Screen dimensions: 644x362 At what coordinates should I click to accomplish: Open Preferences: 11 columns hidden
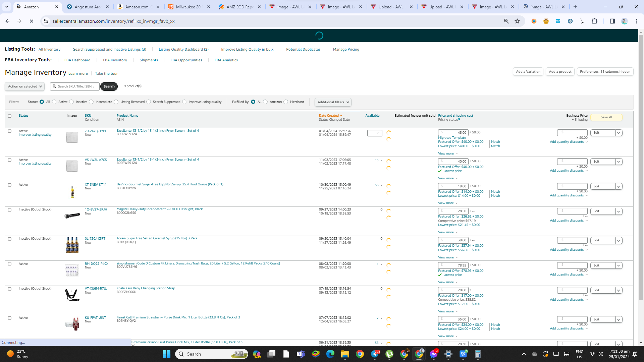pyautogui.click(x=605, y=72)
